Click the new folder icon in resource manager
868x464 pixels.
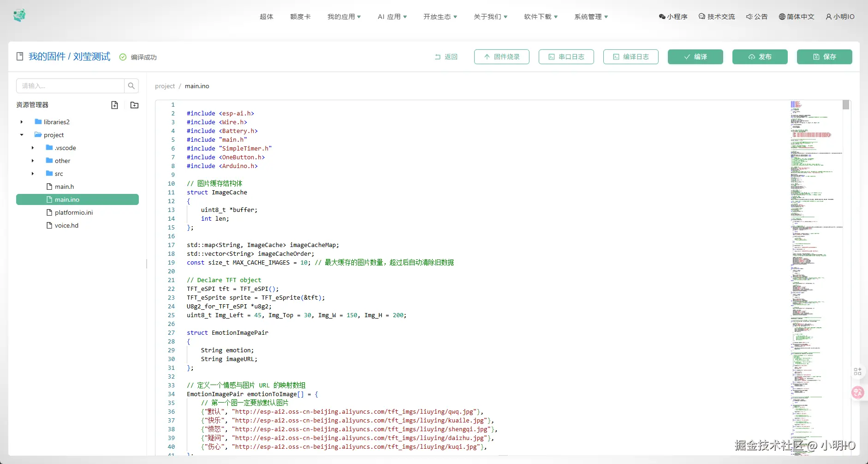134,105
